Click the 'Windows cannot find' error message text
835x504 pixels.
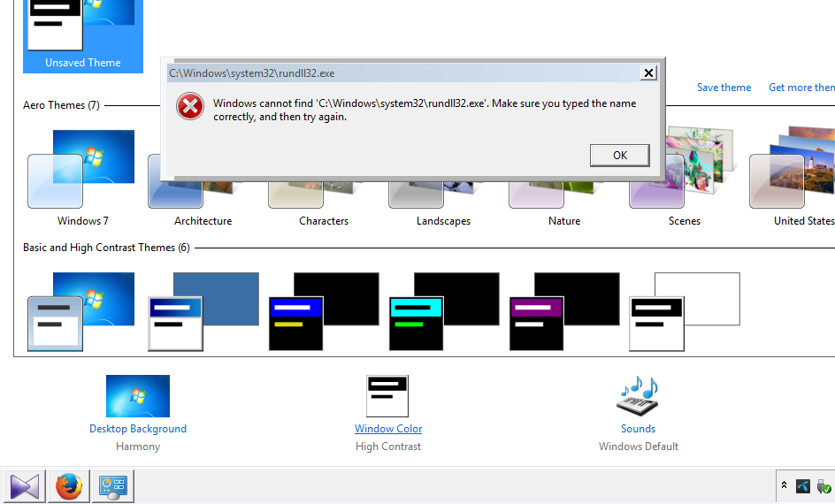(425, 111)
